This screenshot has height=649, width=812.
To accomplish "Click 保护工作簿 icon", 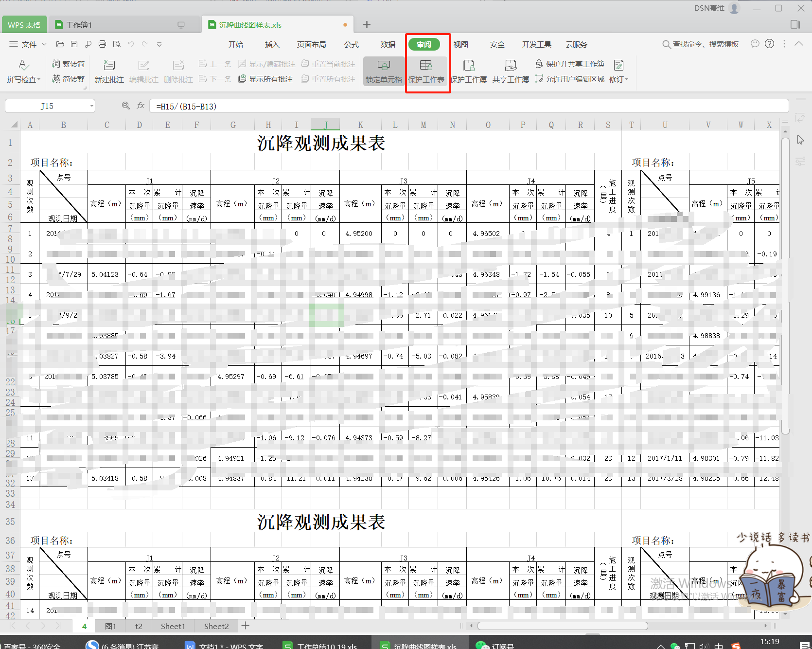I will [x=468, y=71].
